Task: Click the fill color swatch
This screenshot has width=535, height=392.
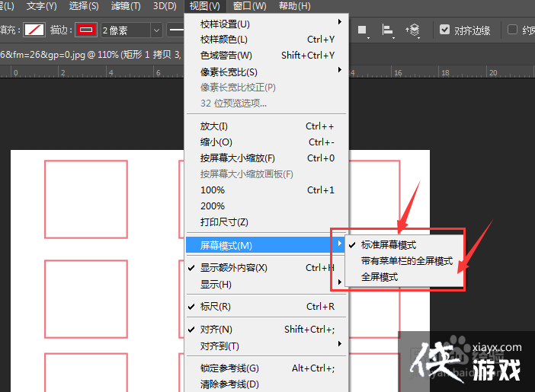Action: (x=34, y=30)
